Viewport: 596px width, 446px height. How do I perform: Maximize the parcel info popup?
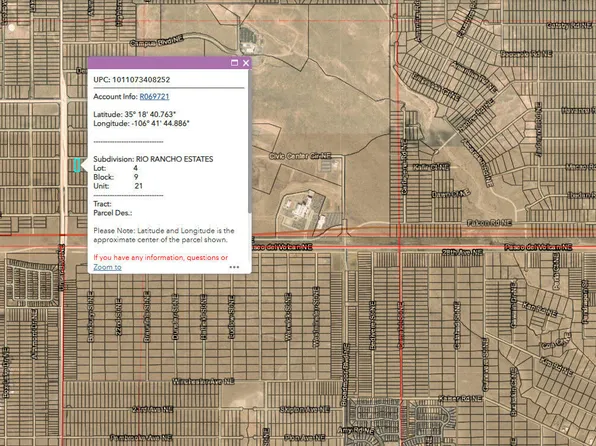[x=235, y=63]
